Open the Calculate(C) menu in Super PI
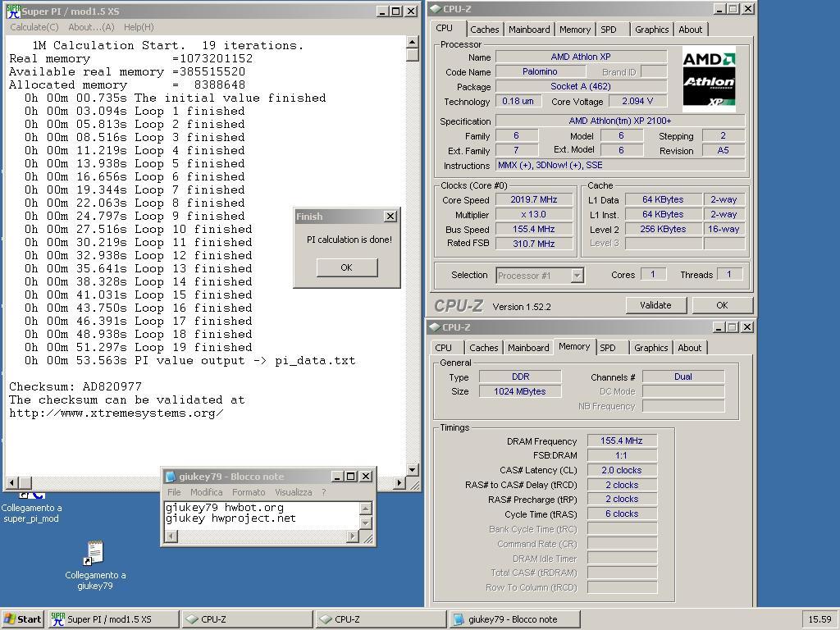 click(x=34, y=27)
